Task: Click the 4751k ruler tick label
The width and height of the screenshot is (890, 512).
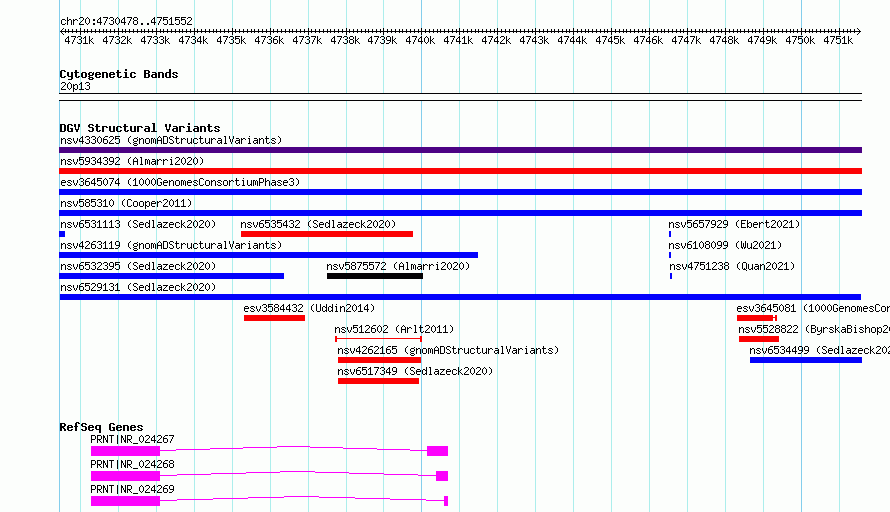Action: (838, 40)
